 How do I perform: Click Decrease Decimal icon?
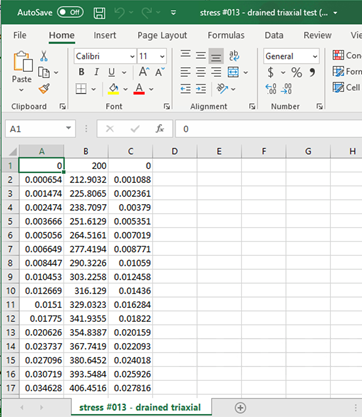[x=286, y=89]
